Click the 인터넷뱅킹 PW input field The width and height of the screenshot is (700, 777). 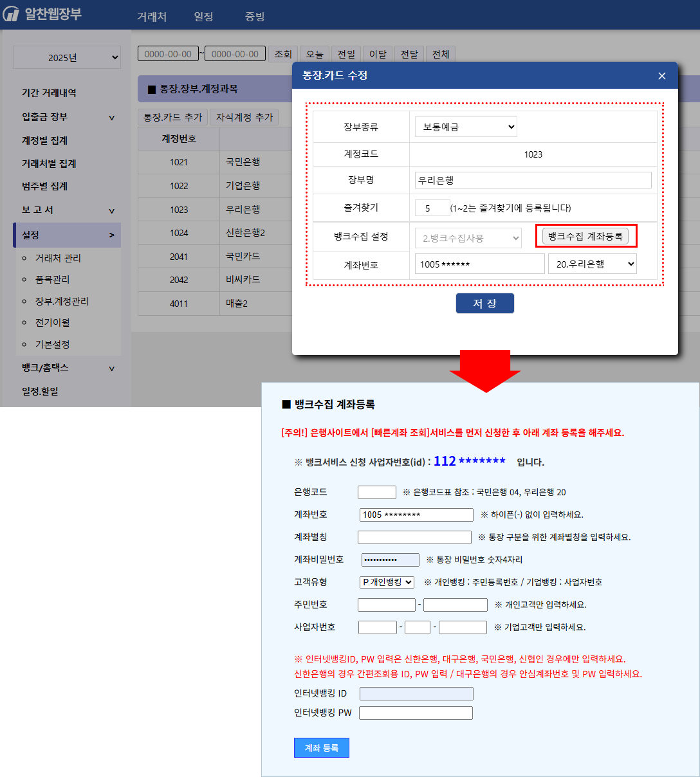pos(416,713)
